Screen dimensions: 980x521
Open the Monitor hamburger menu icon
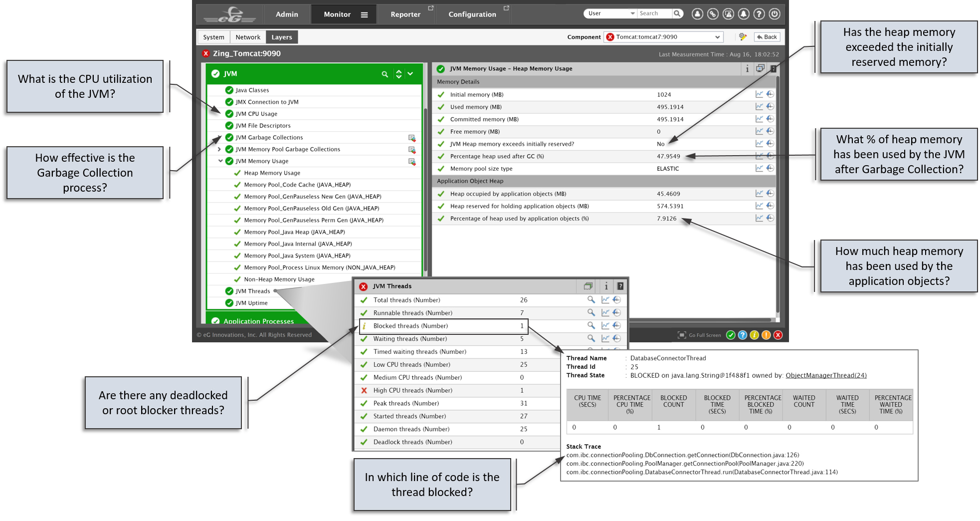365,14
